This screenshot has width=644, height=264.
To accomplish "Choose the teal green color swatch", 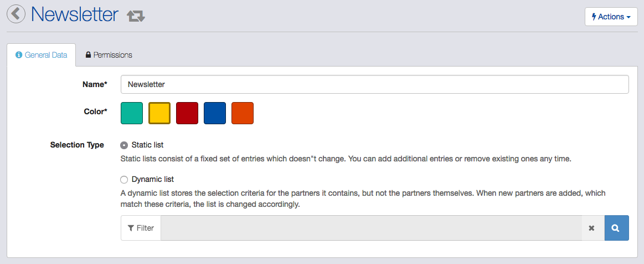I will coord(132,113).
